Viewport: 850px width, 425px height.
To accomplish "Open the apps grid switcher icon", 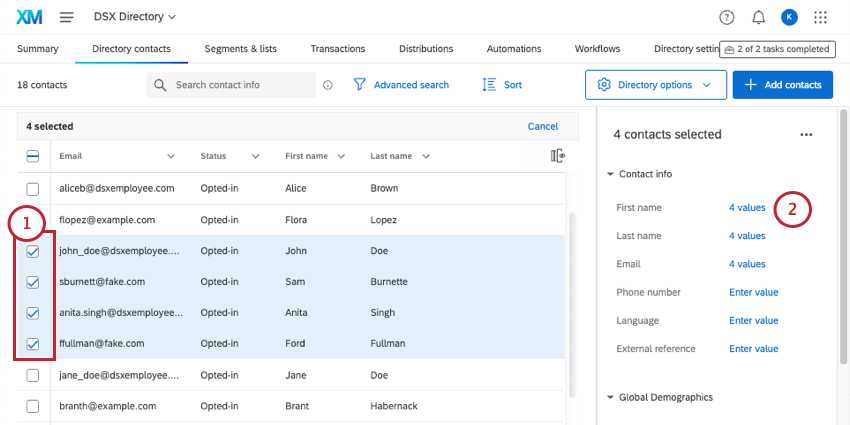I will (x=821, y=17).
